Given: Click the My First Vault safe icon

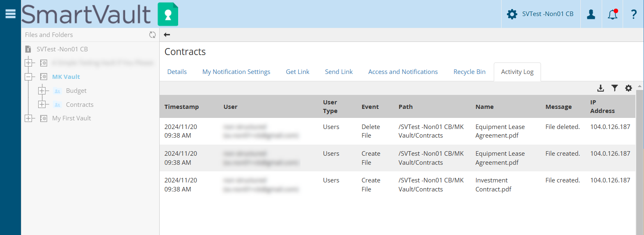Looking at the screenshot, I should pyautogui.click(x=44, y=118).
